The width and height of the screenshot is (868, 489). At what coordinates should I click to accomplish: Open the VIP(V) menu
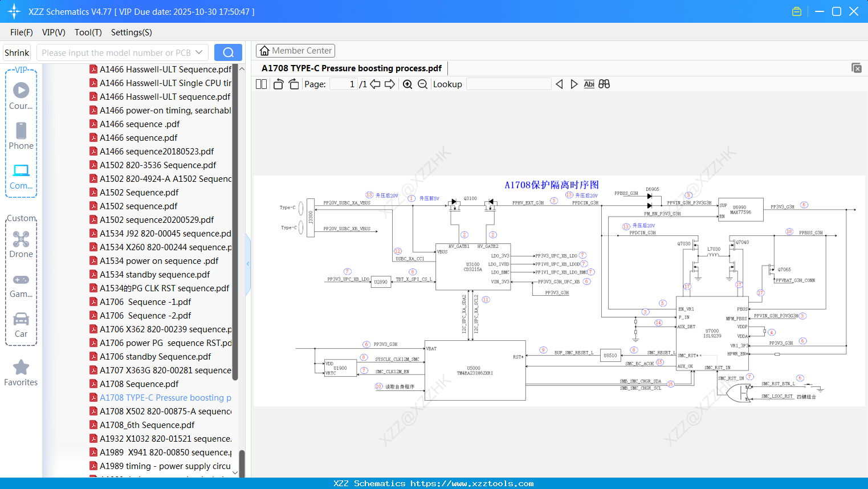[x=54, y=32]
